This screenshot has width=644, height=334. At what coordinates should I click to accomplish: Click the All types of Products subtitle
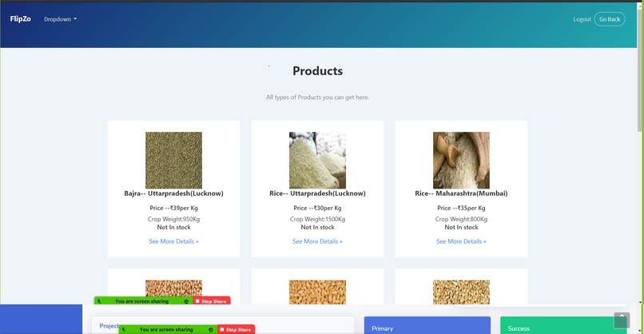pos(317,97)
